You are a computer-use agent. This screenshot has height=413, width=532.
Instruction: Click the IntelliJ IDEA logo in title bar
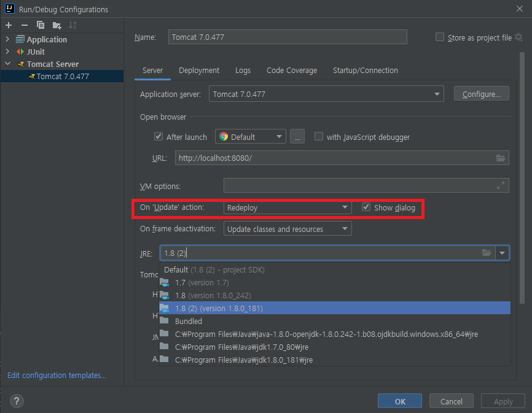click(9, 9)
